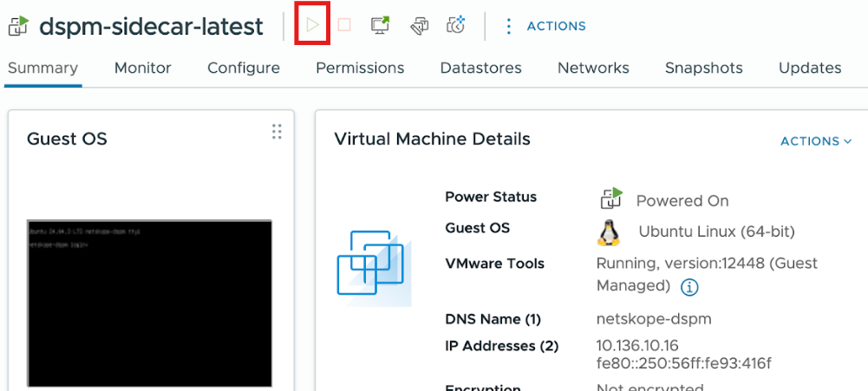The image size is (868, 391).
Task: Click the dspm-sidecar-latest title
Action: [x=151, y=26]
